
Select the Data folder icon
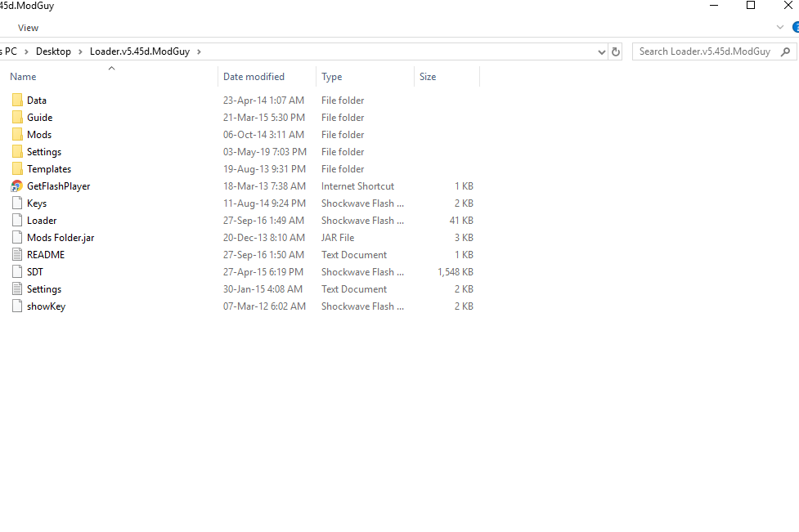point(17,101)
